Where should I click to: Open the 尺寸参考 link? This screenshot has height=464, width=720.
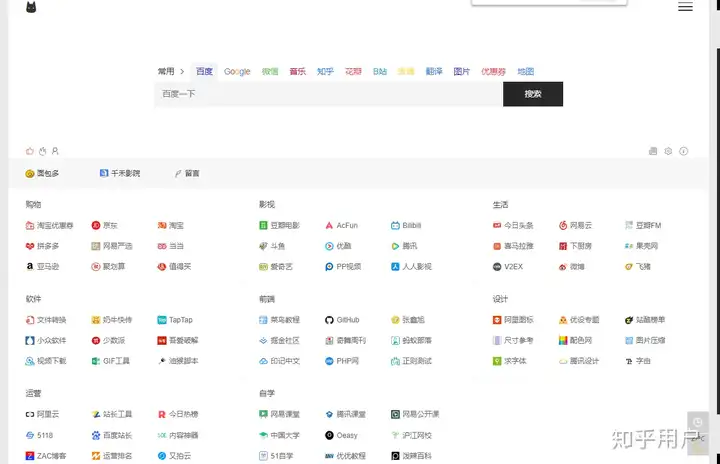tap(513, 340)
